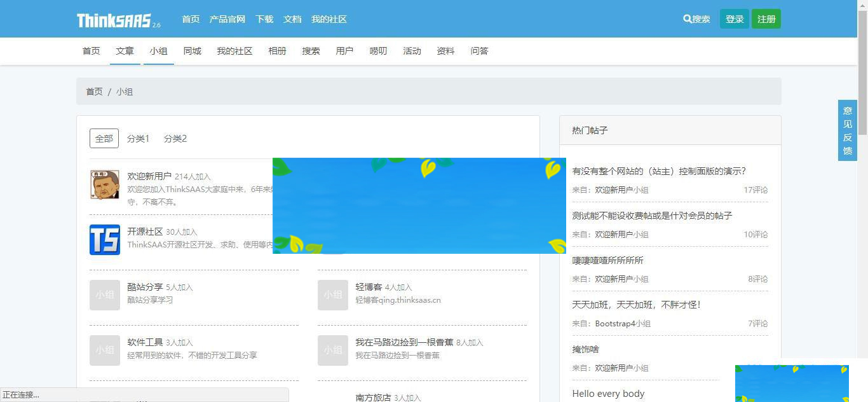Screen dimensions: 868x402
Task: Open the Hello every body post
Action: tap(608, 394)
